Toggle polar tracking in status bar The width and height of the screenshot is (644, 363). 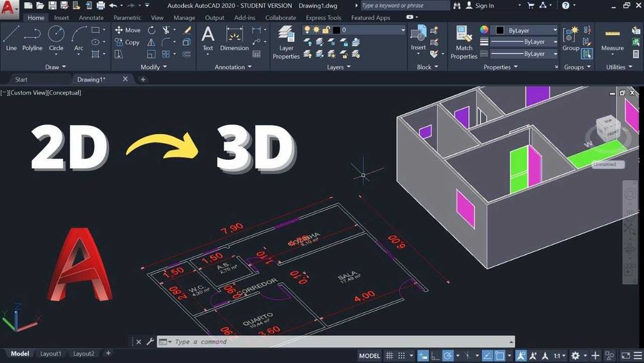pyautogui.click(x=448, y=356)
